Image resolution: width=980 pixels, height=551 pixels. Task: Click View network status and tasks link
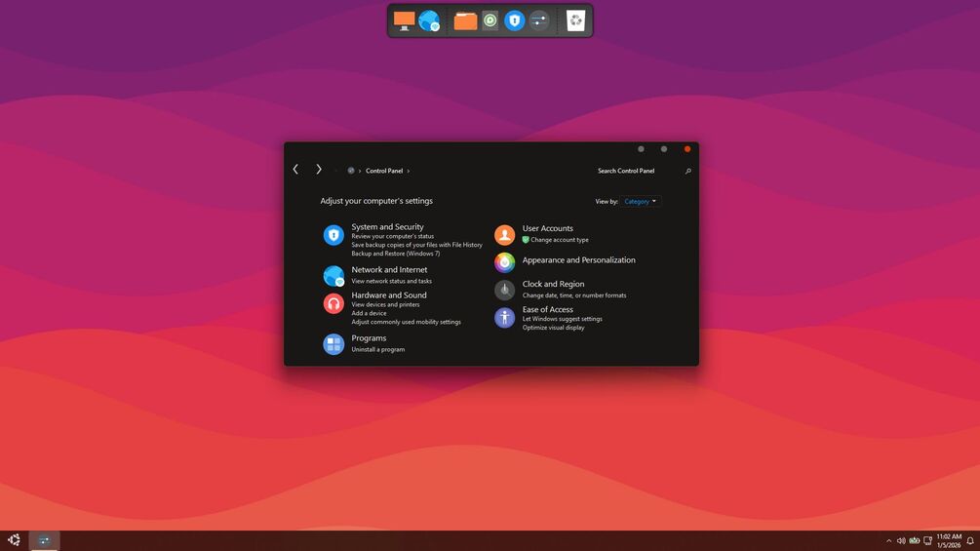coord(391,281)
